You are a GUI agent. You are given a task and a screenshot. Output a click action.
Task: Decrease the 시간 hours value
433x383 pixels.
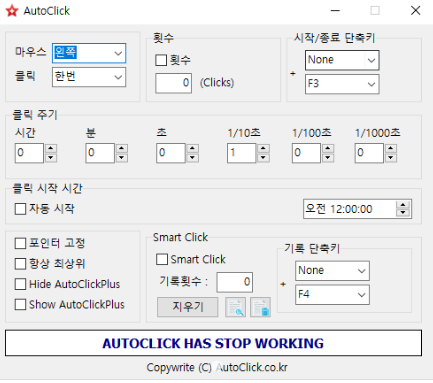51,158
